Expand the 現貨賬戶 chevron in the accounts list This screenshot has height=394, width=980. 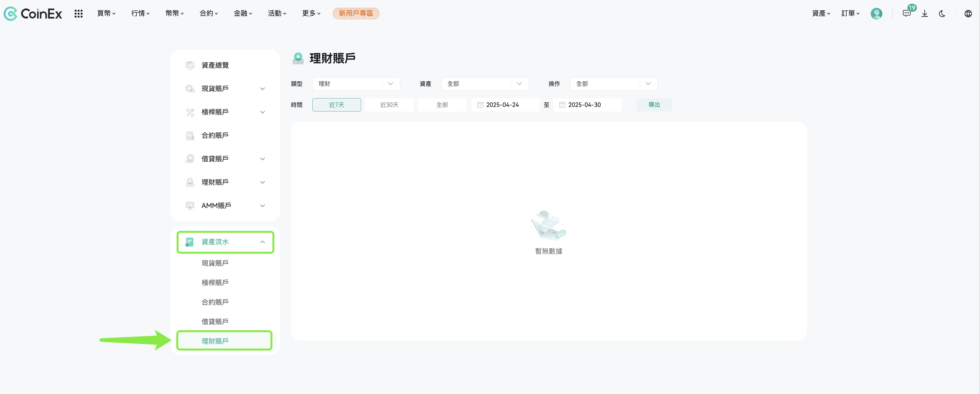point(263,89)
